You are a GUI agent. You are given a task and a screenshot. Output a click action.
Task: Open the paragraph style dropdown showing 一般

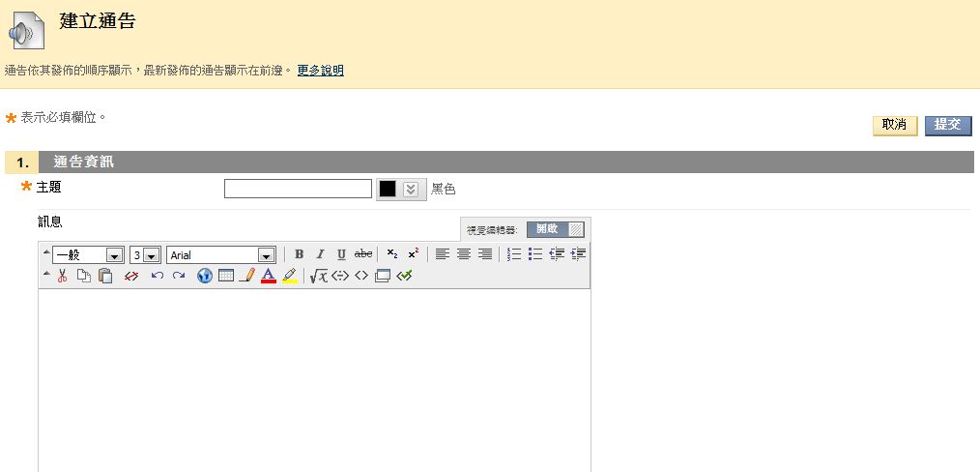tap(114, 255)
